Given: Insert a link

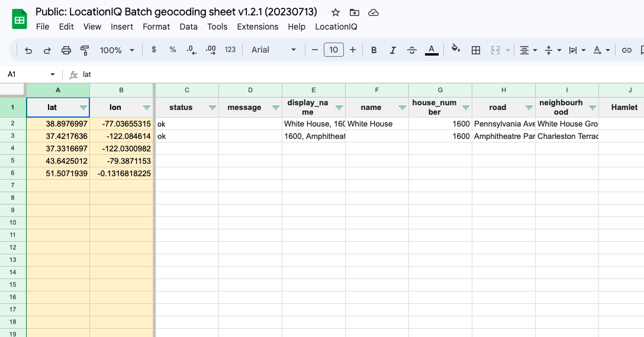Looking at the screenshot, I should 626,50.
